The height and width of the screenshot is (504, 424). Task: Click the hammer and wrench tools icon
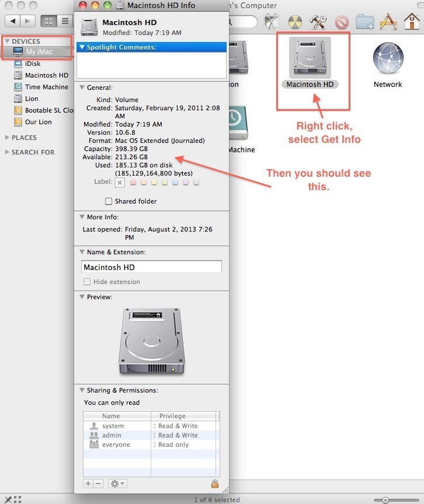tap(318, 22)
